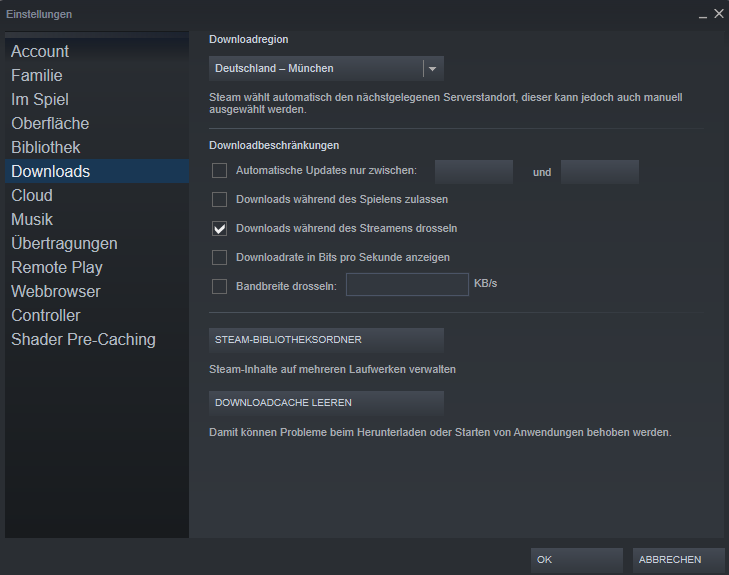Click 'Steam-Inhalte auf mehreren Laufwerken verwalten' text
729x575 pixels.
(x=332, y=370)
